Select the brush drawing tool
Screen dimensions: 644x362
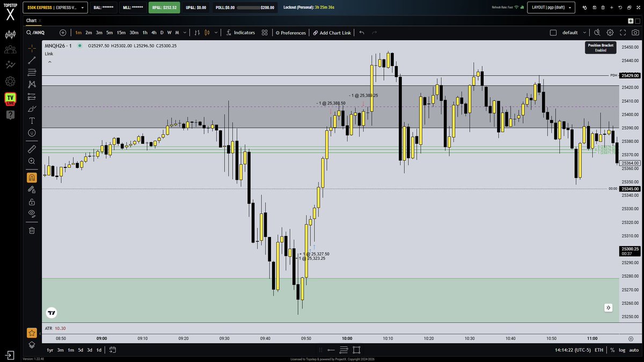click(32, 108)
